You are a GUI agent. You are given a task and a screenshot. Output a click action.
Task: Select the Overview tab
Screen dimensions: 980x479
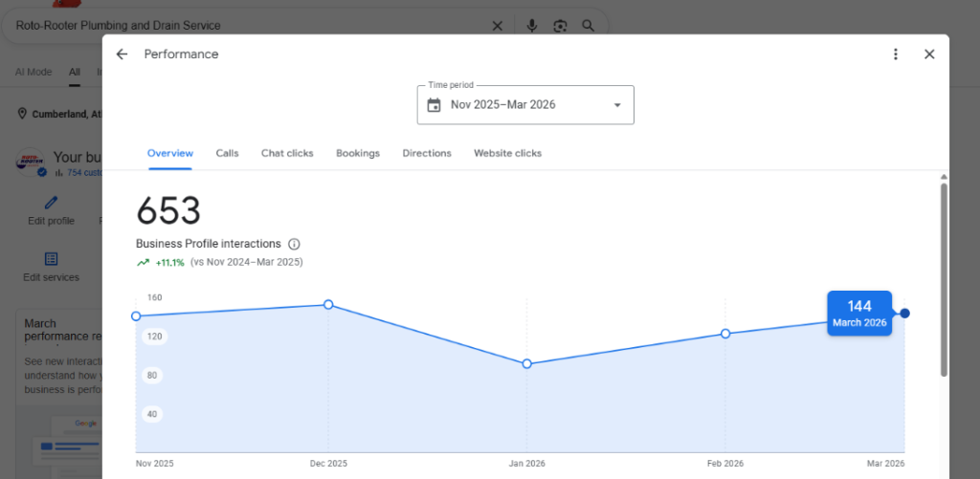(x=170, y=153)
